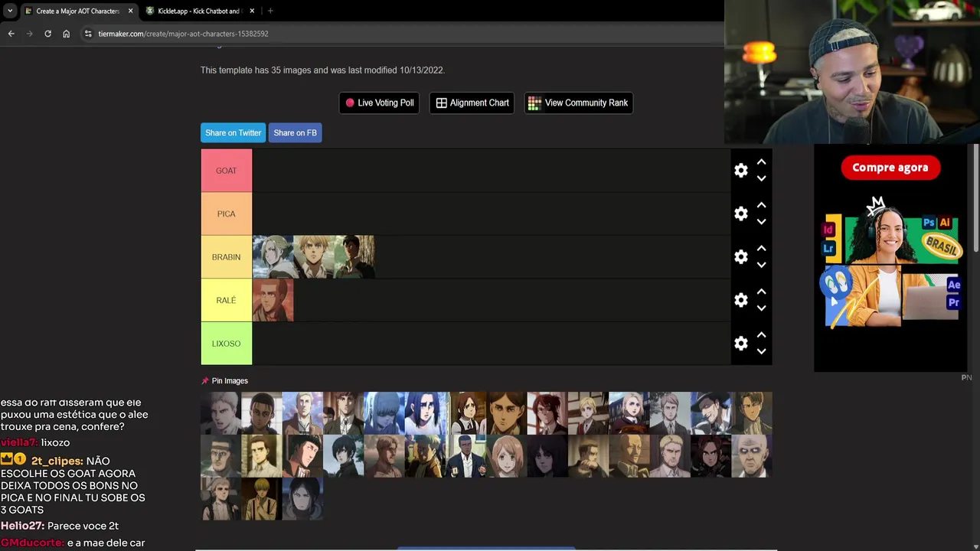Pick the suited man holding paper thumbnail
The width and height of the screenshot is (980, 551).
click(x=465, y=456)
